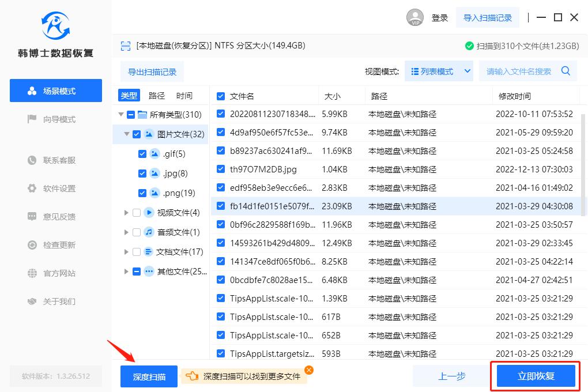This screenshot has width=588, height=392.
Task: Expand the 文档文件(17) tree node
Action: click(126, 252)
